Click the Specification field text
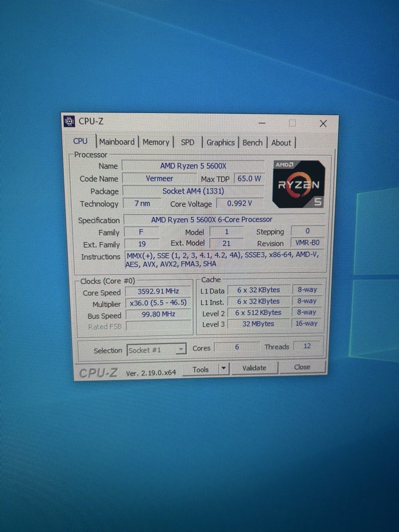This screenshot has width=399, height=532. (224, 220)
